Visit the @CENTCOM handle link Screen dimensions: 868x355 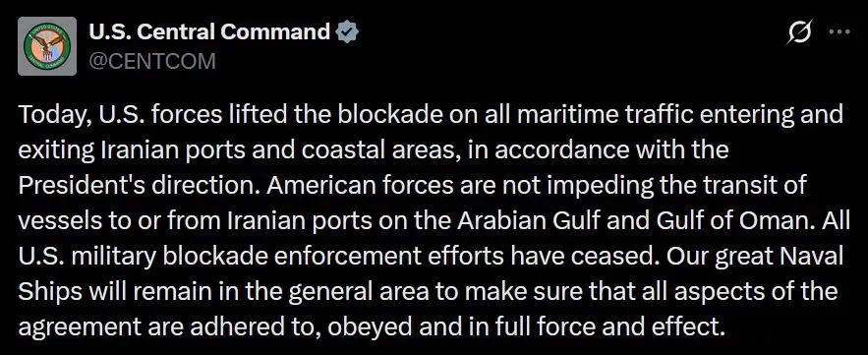[152, 62]
